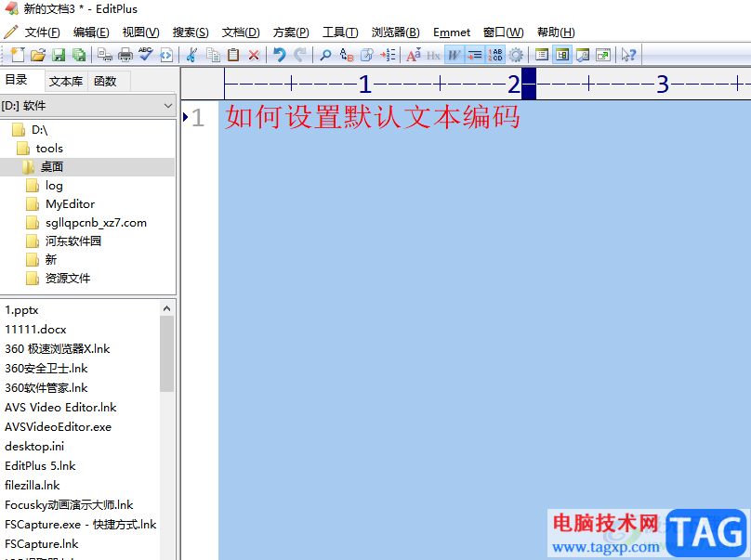Open the Emmet menu
Screen dimensions: 751x560
click(452, 33)
